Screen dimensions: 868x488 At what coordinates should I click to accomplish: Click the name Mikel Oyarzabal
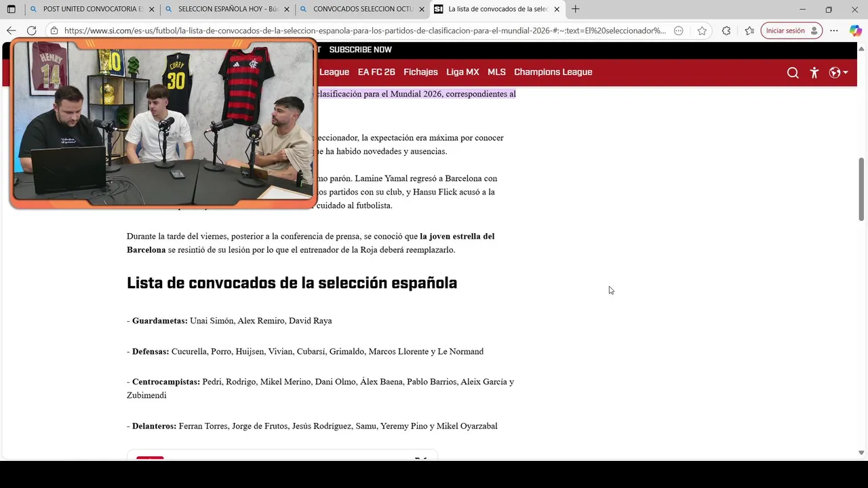click(x=467, y=426)
